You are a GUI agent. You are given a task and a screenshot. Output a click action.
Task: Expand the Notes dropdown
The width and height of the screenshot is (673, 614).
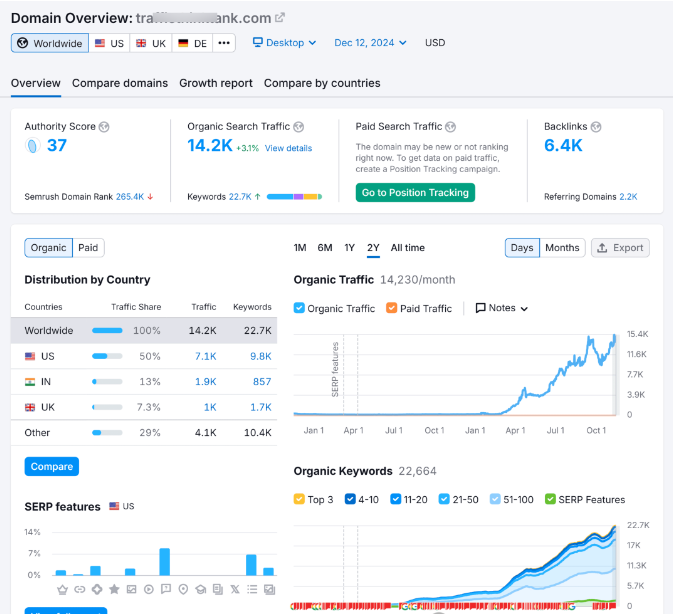click(x=502, y=308)
